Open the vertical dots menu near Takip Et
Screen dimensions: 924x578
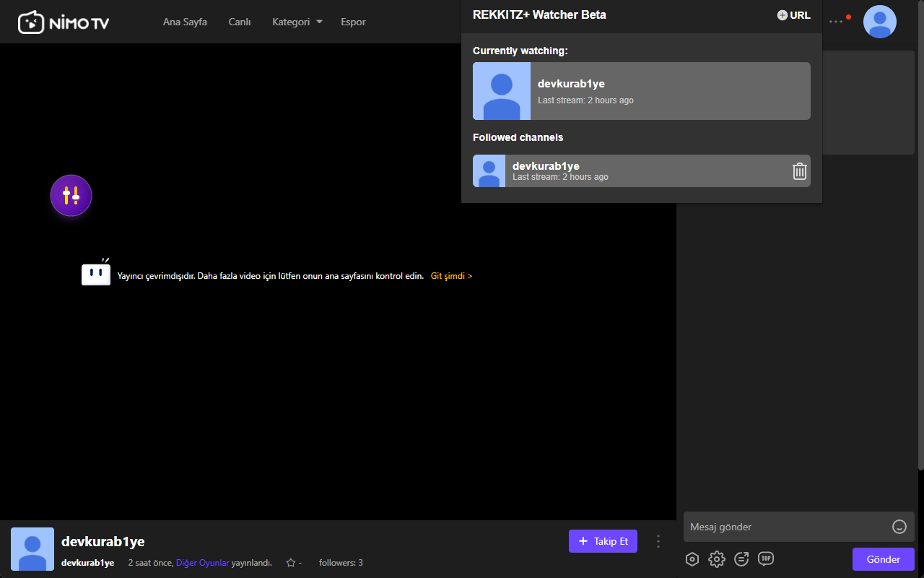coord(658,541)
